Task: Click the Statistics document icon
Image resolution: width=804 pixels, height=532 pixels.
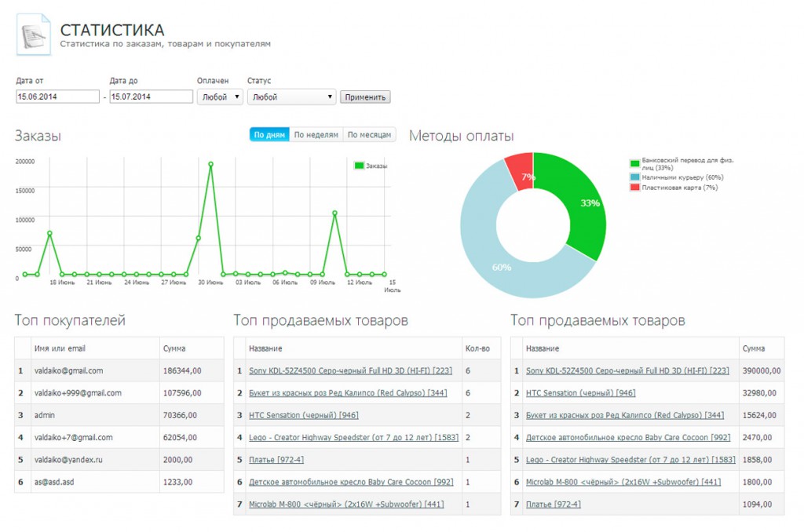Action: (34, 35)
